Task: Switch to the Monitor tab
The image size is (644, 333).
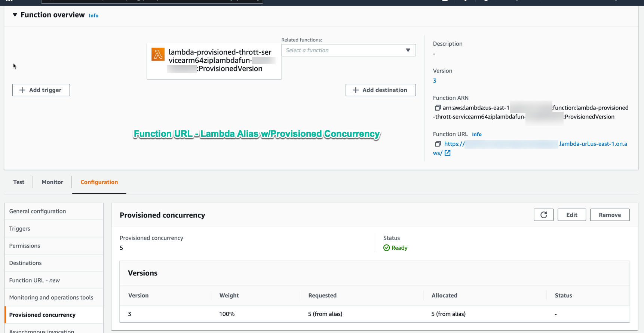Action: (52, 182)
